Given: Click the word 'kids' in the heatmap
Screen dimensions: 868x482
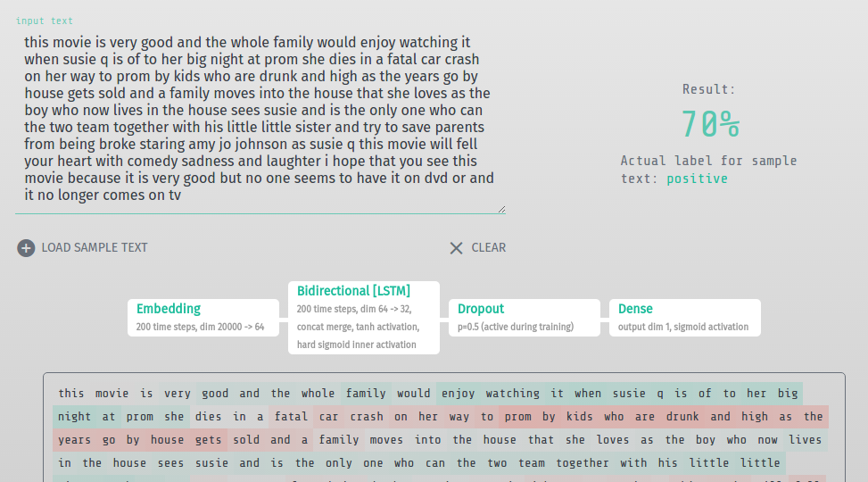Looking at the screenshot, I should pyautogui.click(x=579, y=417).
